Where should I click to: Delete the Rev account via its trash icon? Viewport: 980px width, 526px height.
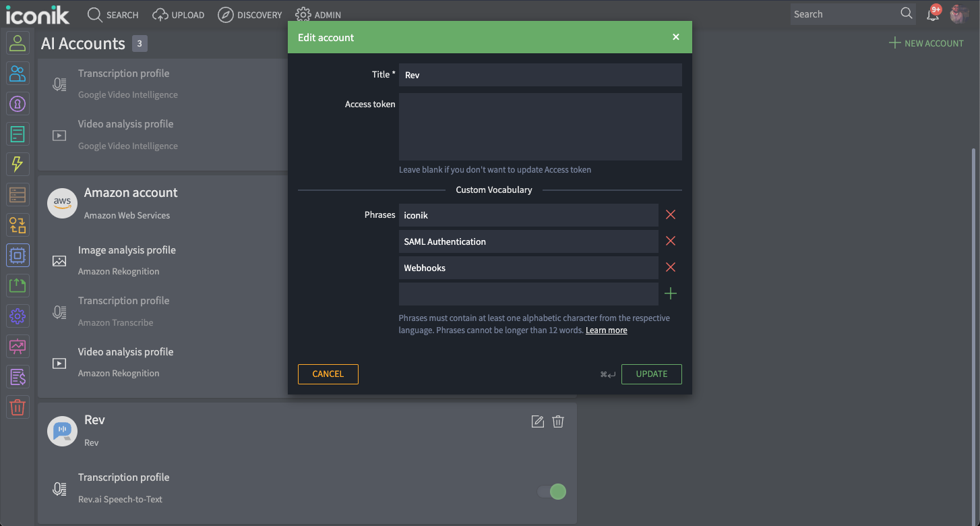click(x=557, y=421)
